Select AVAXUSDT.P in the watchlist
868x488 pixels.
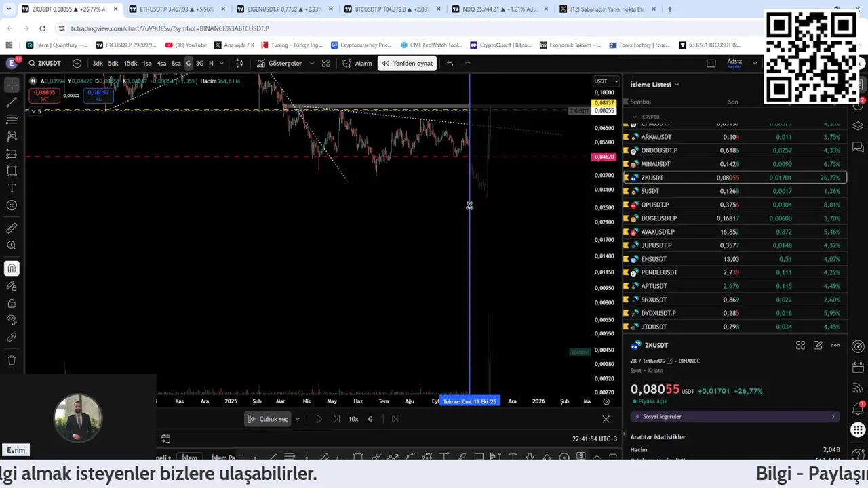(734, 232)
